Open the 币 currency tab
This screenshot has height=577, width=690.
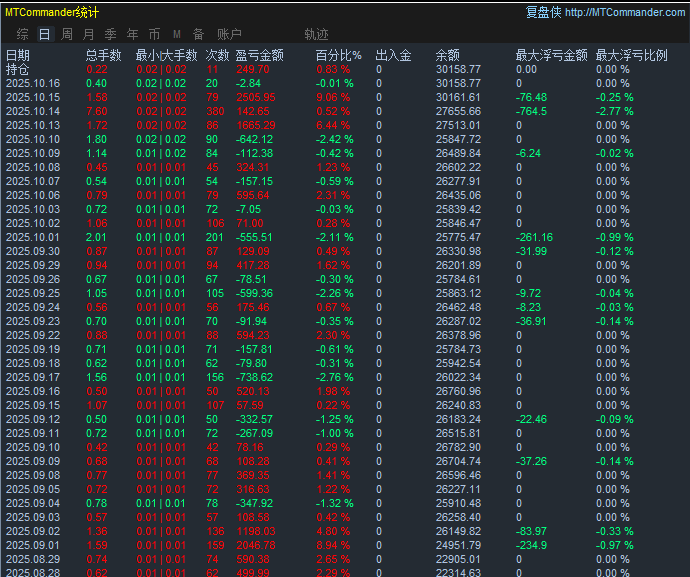coord(154,34)
